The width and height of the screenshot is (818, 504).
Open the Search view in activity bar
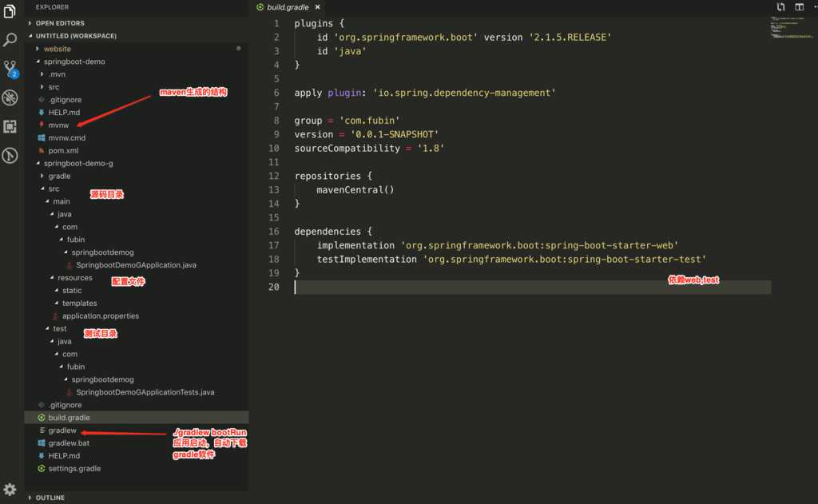point(10,40)
